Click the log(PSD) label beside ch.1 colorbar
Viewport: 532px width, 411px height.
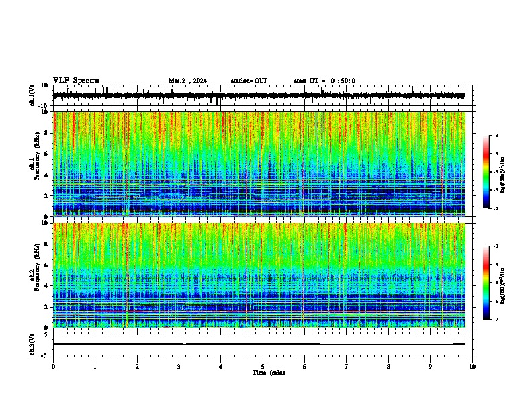click(502, 175)
